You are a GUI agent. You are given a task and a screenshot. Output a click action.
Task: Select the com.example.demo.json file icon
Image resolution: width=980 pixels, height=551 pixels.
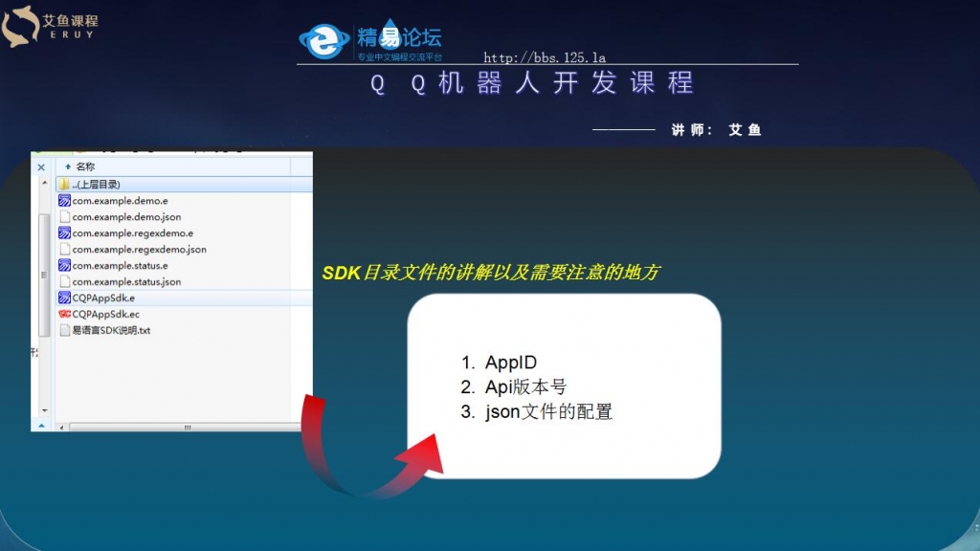[64, 217]
